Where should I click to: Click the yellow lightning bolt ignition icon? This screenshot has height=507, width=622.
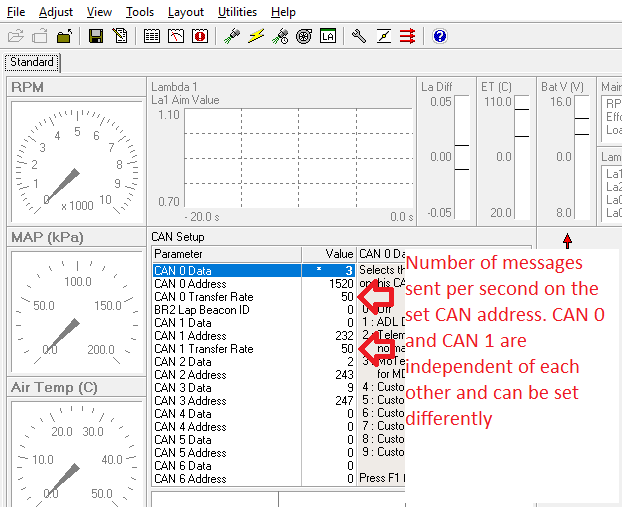coord(256,37)
